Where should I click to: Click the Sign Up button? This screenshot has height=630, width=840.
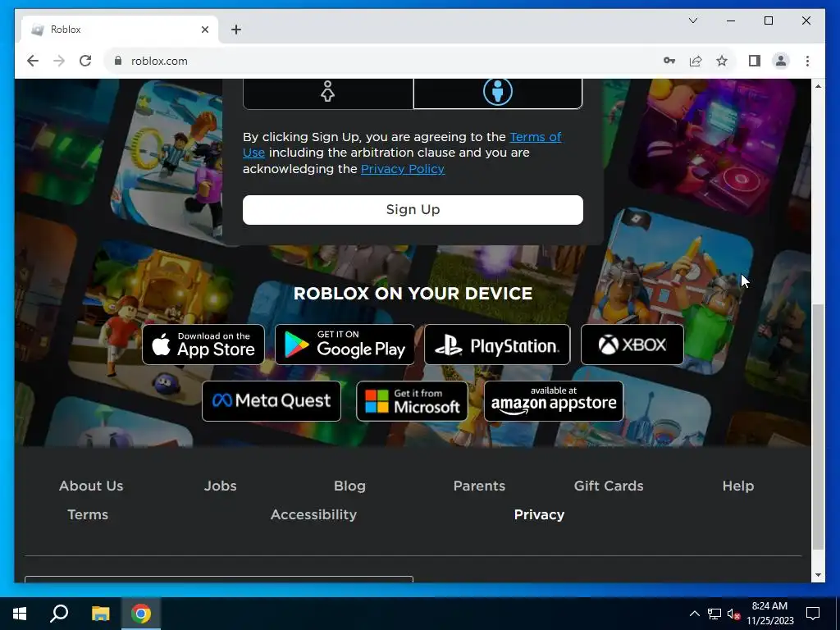(x=413, y=209)
